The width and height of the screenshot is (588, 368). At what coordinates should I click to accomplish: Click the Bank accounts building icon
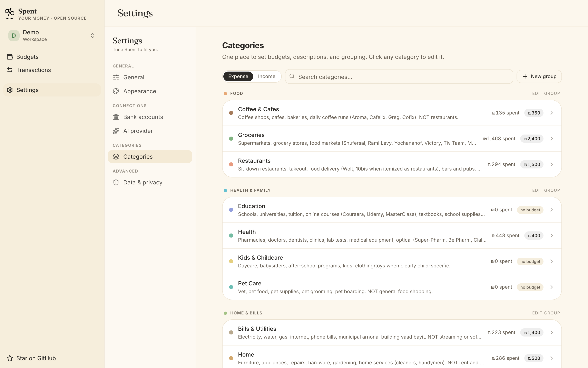pos(116,117)
